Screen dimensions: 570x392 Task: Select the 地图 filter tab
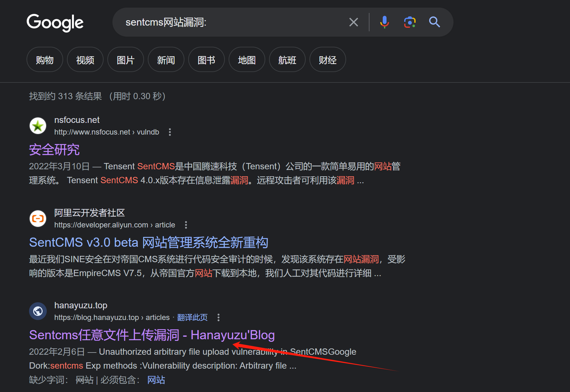pyautogui.click(x=247, y=60)
